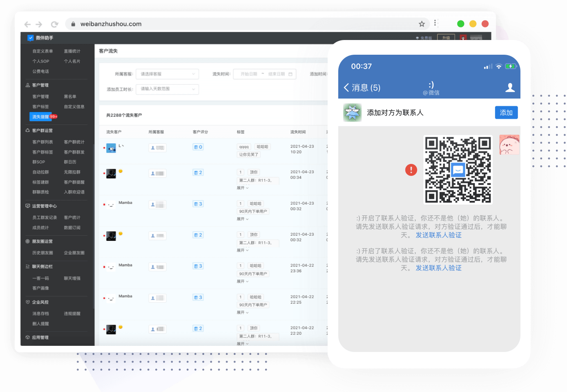This screenshot has height=392, width=567.
Task: Click the 开始日期 start date field
Action: [249, 74]
